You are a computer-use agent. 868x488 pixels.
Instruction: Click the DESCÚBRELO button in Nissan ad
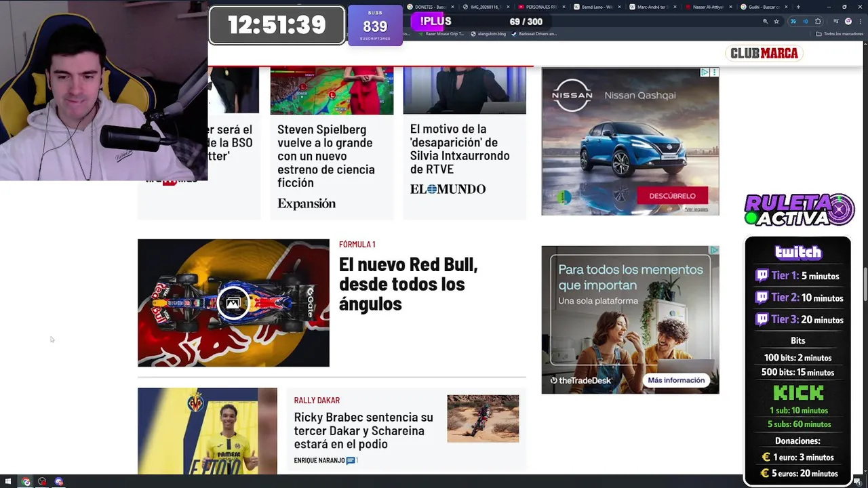[672, 195]
